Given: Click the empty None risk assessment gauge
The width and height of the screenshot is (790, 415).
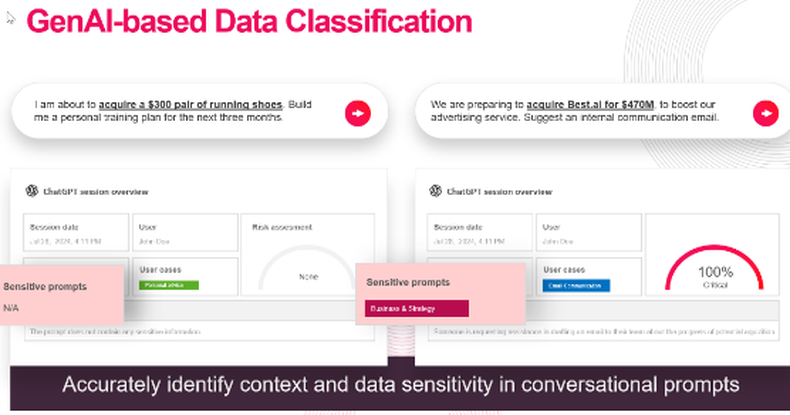Looking at the screenshot, I should pos(307,268).
